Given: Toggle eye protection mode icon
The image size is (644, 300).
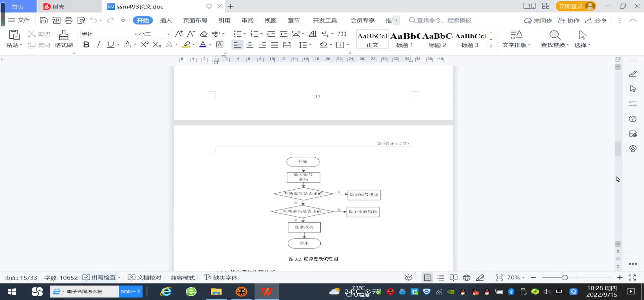Looking at the screenshot, I should [408, 278].
